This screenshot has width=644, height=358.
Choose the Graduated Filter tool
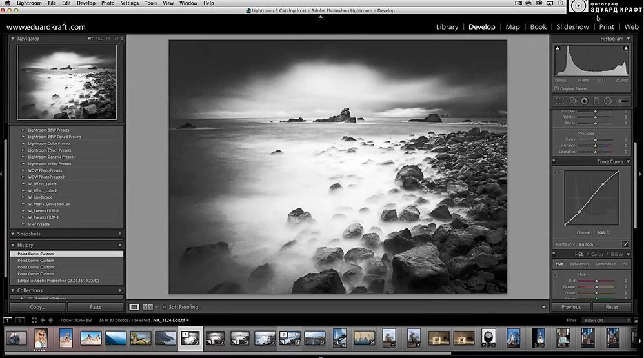596,101
